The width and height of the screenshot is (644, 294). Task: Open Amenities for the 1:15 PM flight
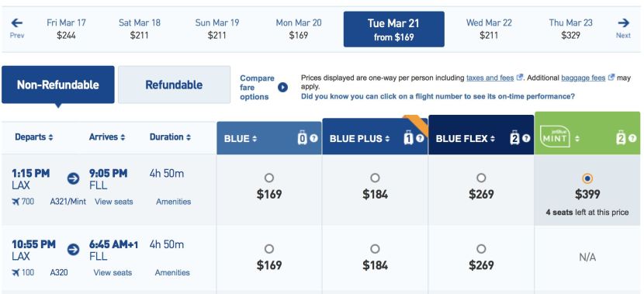(173, 202)
